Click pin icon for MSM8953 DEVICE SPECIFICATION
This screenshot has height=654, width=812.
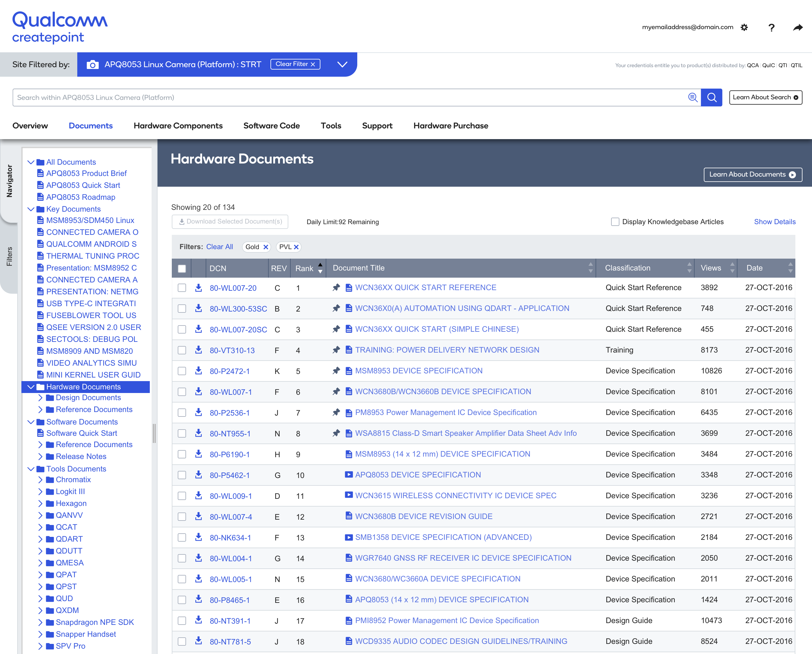[336, 371]
